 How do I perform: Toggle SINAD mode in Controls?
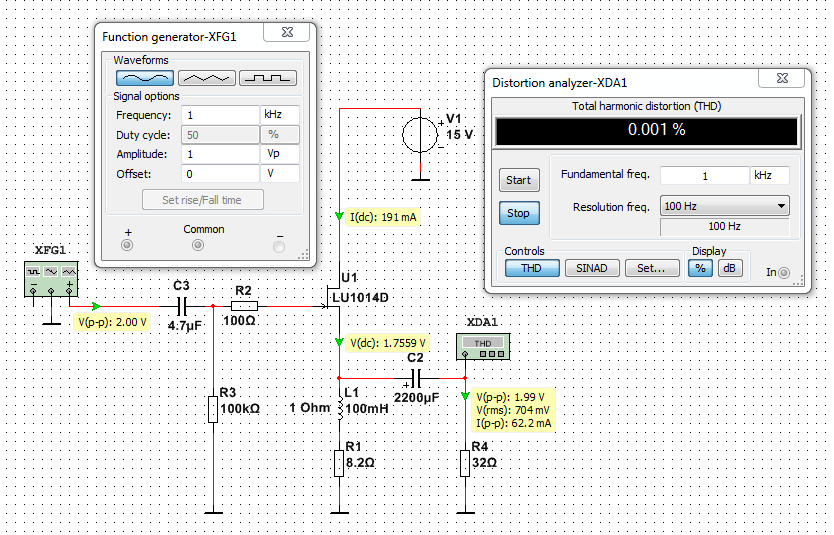coord(592,268)
